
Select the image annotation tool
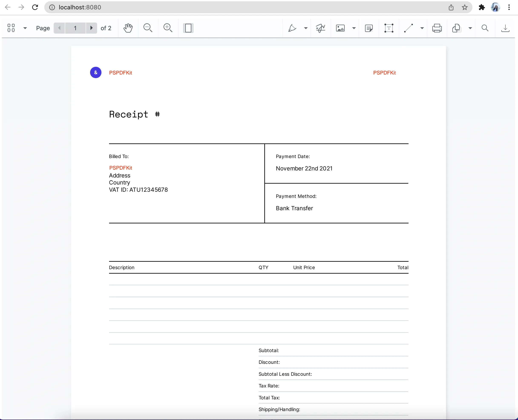[x=340, y=28]
